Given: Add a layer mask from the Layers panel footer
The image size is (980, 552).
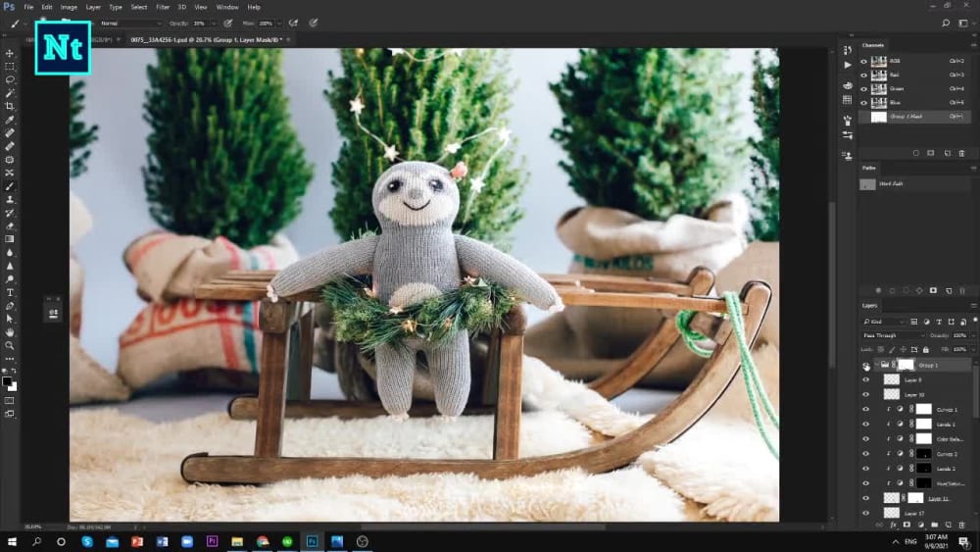Looking at the screenshot, I should (x=906, y=526).
